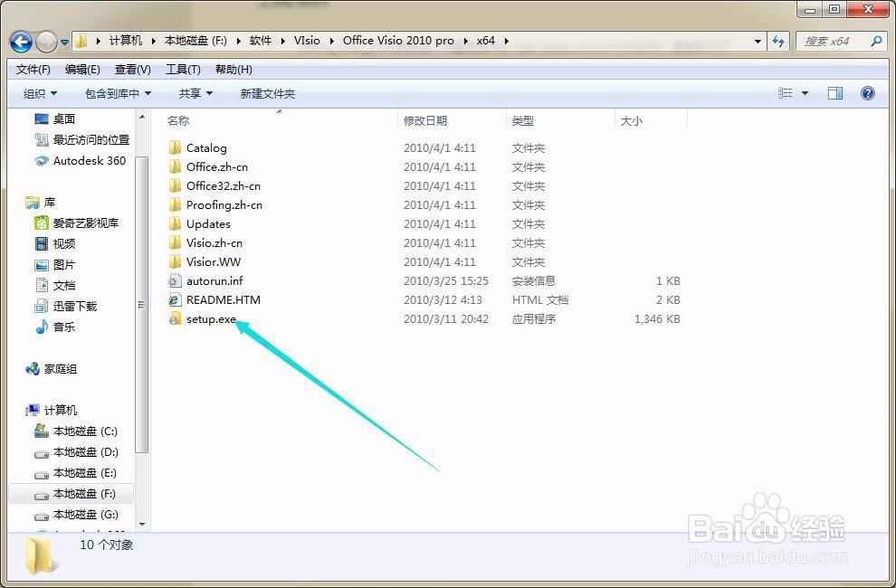
Task: Select the Updates folder icon
Action: (175, 223)
